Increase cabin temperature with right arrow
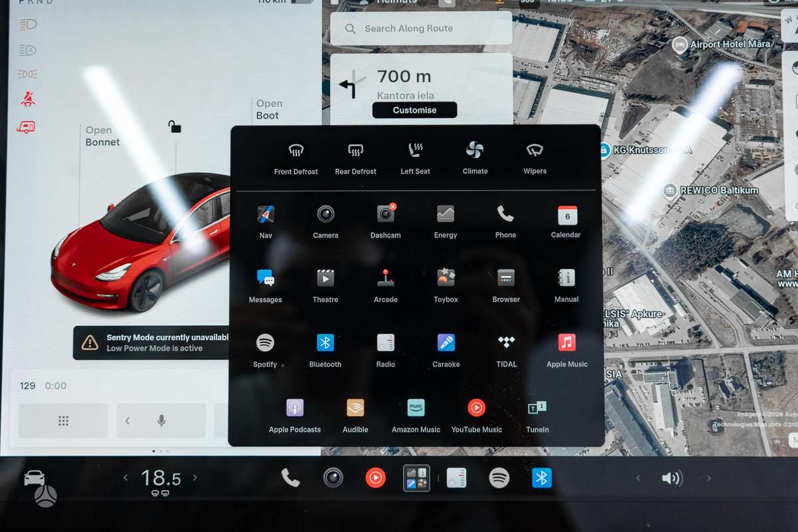The height and width of the screenshot is (532, 798). pyautogui.click(x=195, y=477)
